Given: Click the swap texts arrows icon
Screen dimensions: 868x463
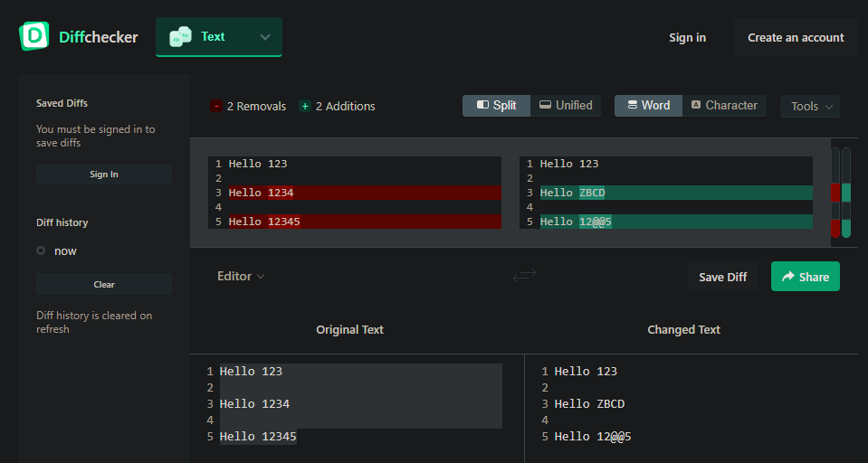Looking at the screenshot, I should point(524,276).
